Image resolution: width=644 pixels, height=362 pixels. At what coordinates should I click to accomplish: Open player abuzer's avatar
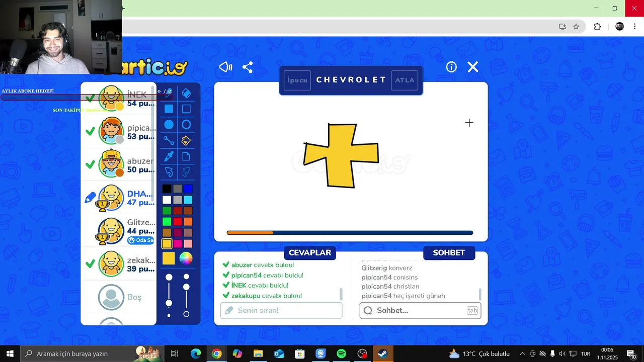point(111,163)
